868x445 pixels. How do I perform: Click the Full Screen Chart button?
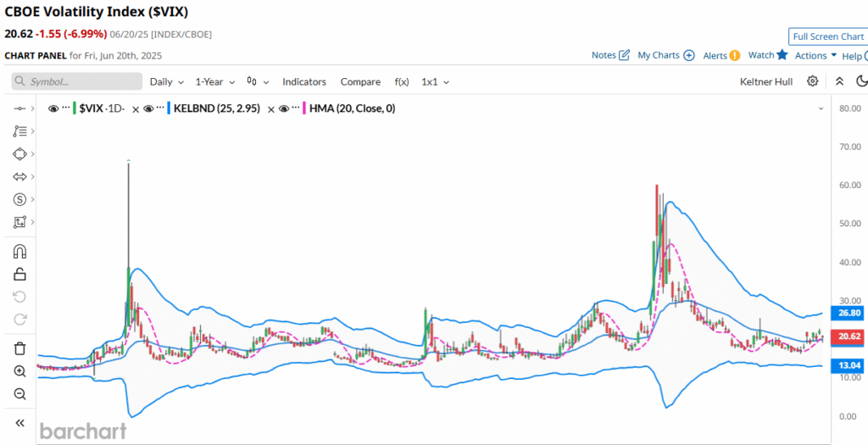tap(826, 36)
